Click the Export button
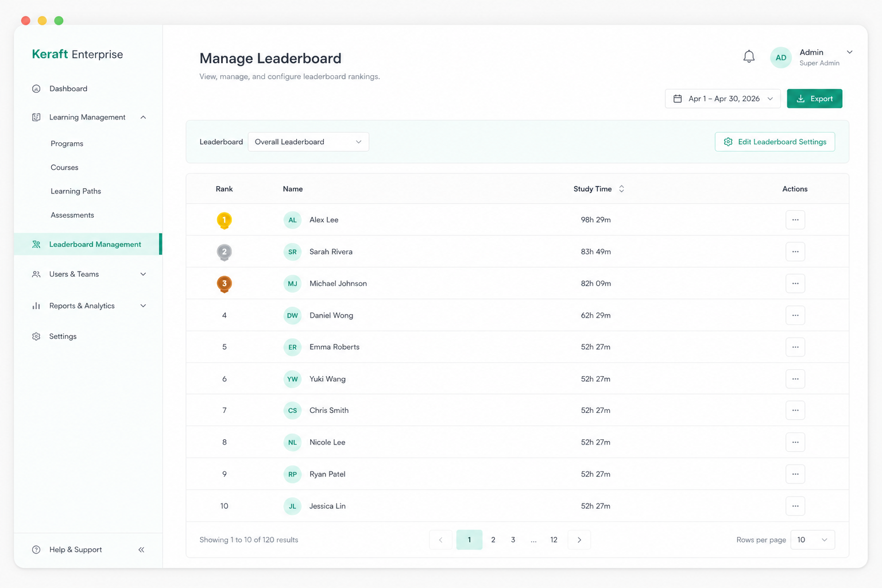Screen dimensions: 882x588 [814, 99]
